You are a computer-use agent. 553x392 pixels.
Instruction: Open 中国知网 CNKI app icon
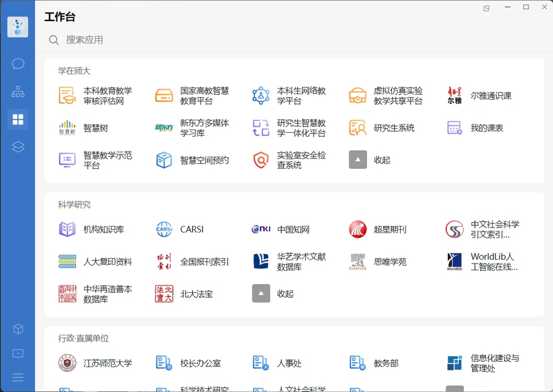[x=261, y=229]
